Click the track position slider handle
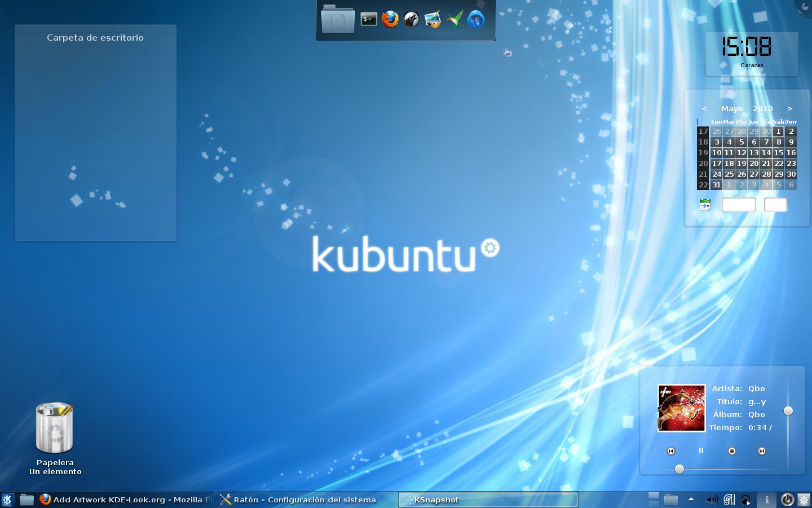 (x=679, y=469)
